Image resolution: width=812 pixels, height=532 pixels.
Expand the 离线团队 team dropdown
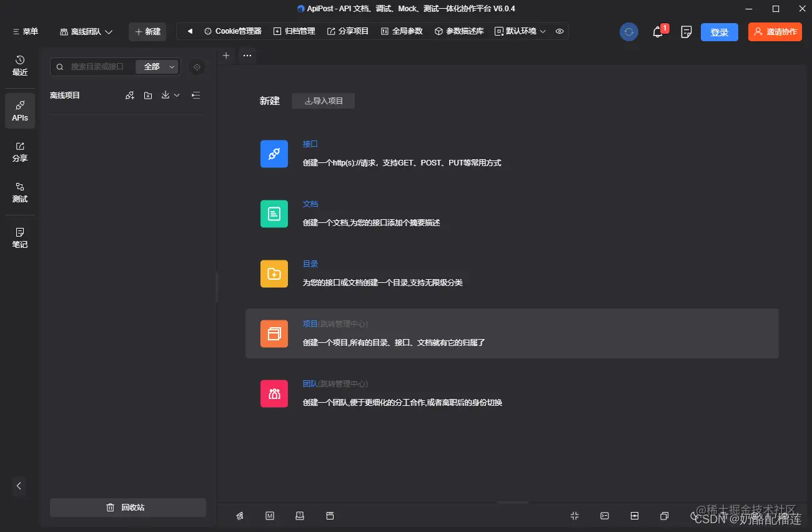tap(86, 31)
